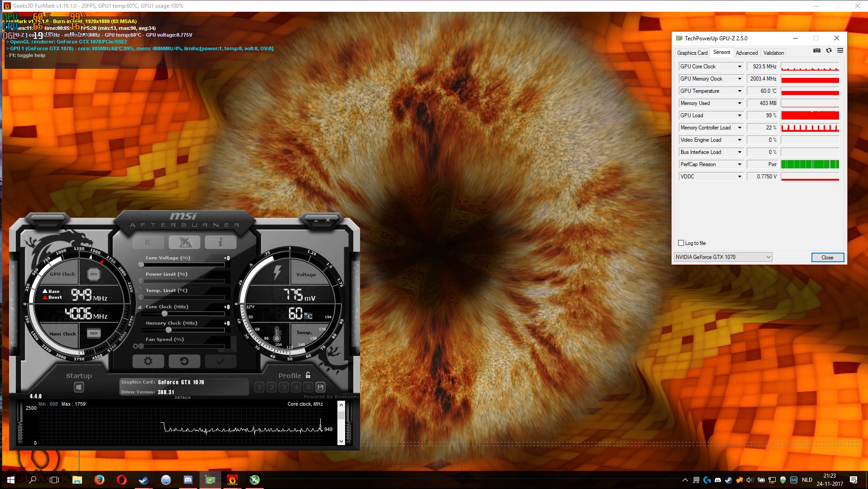Toggle power and temp limit link icon
This screenshot has width=868, height=489.
(x=139, y=290)
